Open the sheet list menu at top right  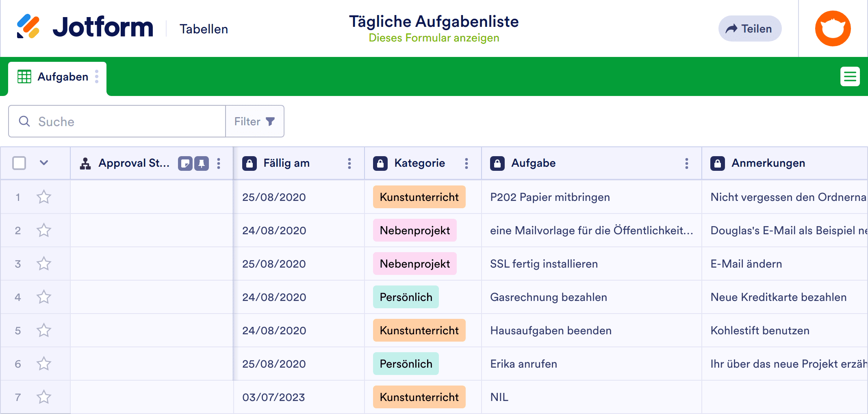[x=850, y=76]
